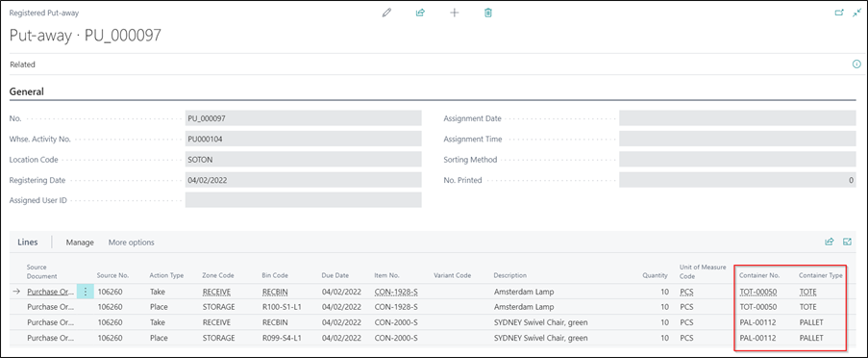This screenshot has height=358, width=868.
Task: Click the collapse page arrows icon
Action: pyautogui.click(x=856, y=13)
